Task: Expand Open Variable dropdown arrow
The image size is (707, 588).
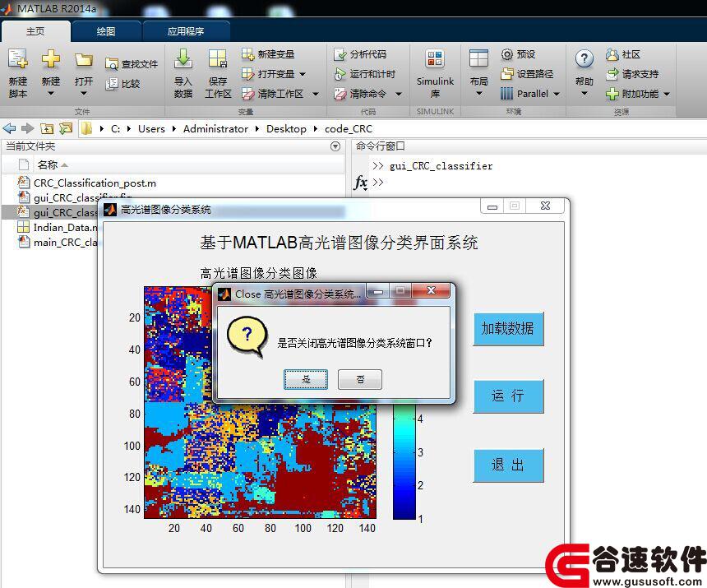Action: (303, 73)
